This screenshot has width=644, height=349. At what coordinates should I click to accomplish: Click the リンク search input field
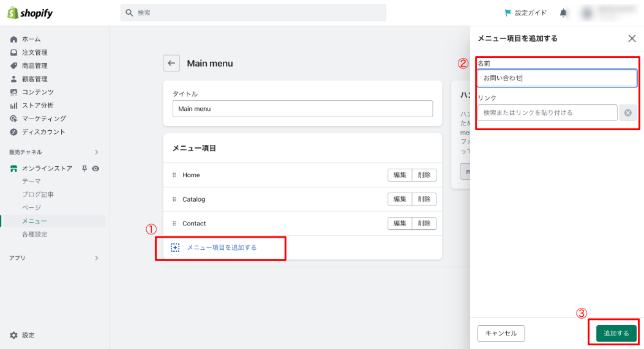547,113
